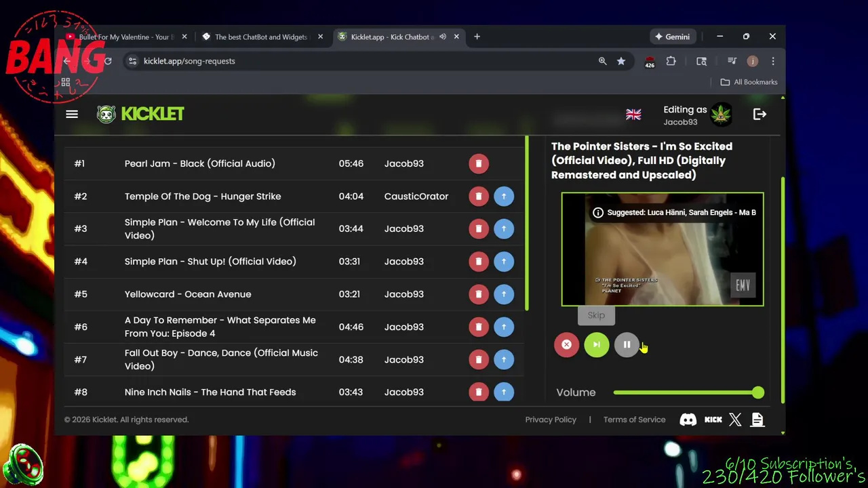The width and height of the screenshot is (868, 488).
Task: Click the now playing Pointer Sisters title
Action: [642, 161]
